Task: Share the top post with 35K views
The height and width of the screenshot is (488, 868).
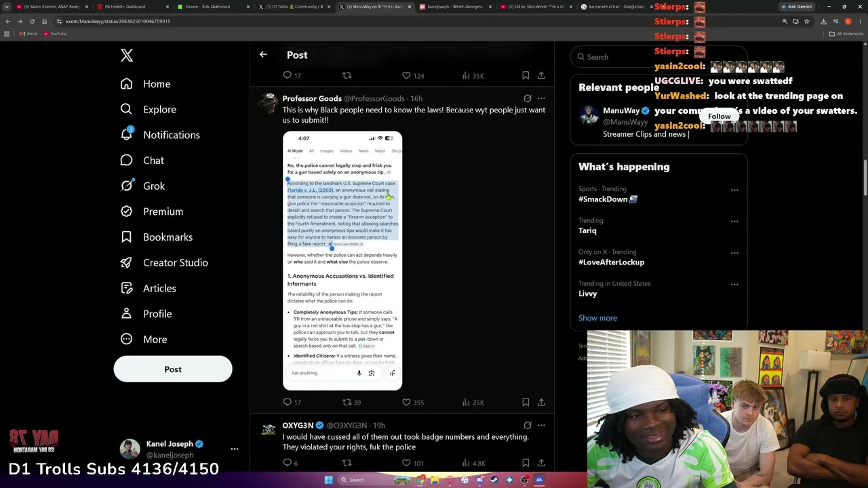Action: coord(541,75)
